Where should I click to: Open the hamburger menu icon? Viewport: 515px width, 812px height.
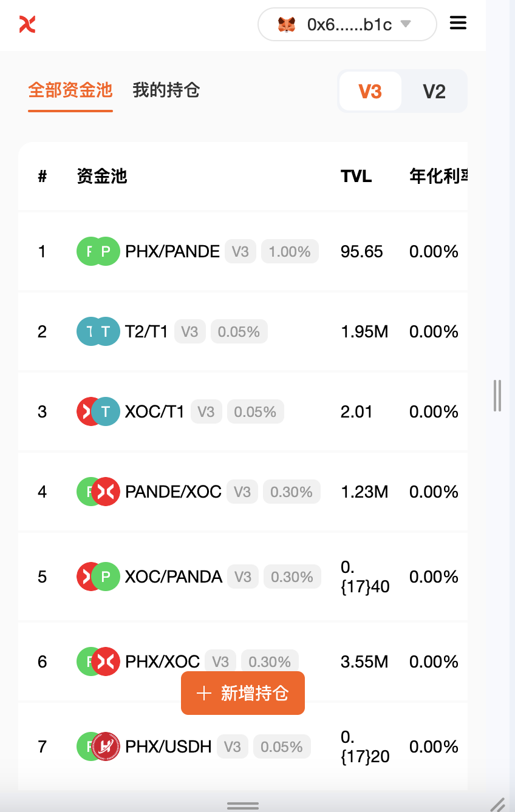(x=458, y=23)
